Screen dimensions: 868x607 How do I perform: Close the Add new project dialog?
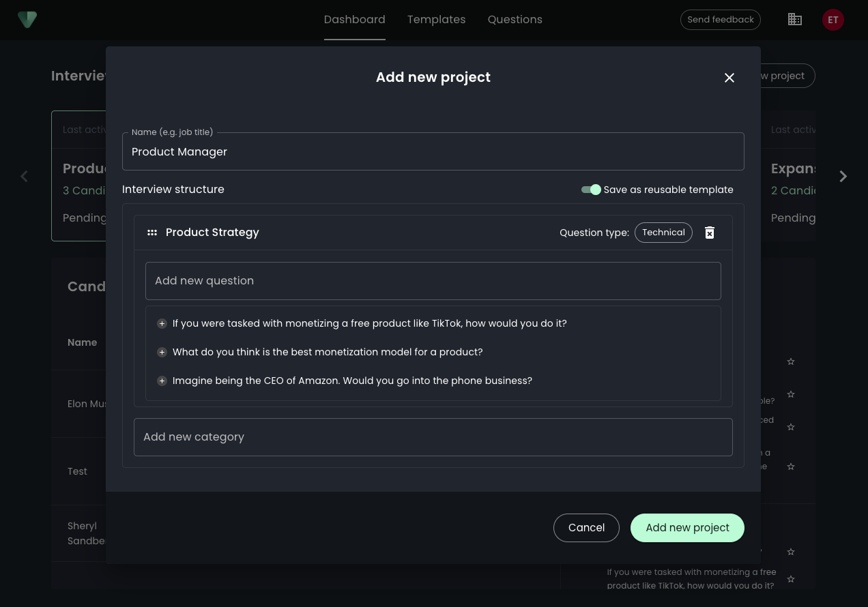[x=729, y=78]
